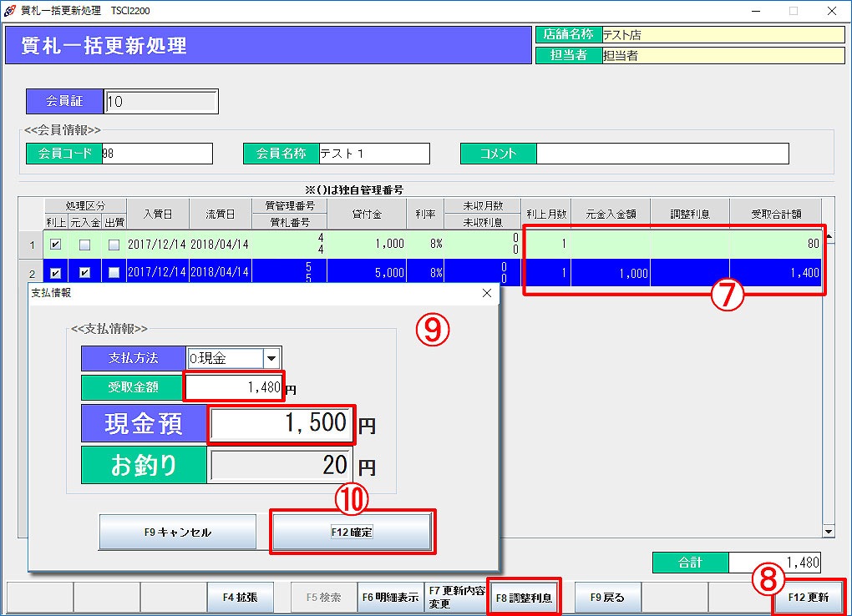Viewport: 852px width, 616px height.
Task: Toggle 利上 checkbox in row 1
Action: pos(56,245)
